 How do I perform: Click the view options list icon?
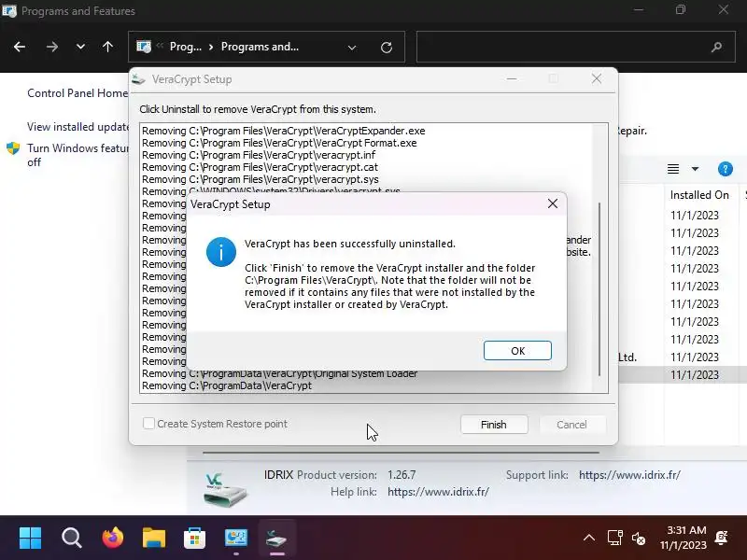(x=673, y=169)
